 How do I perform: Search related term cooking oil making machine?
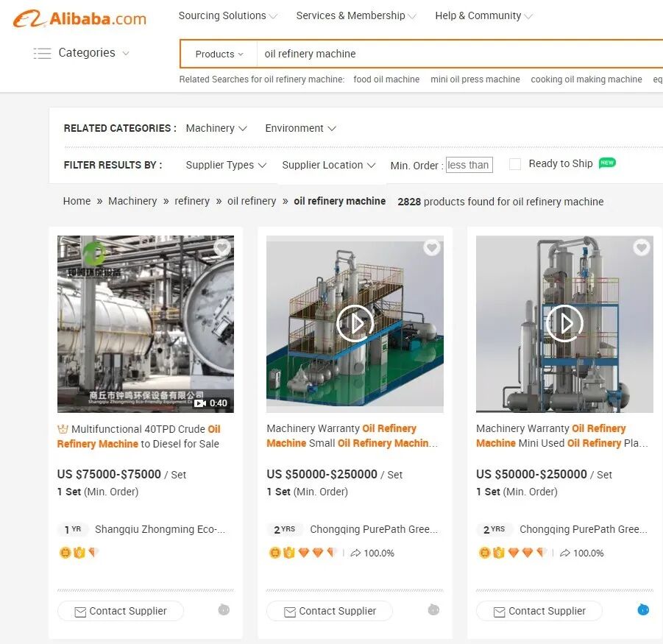pyautogui.click(x=586, y=79)
